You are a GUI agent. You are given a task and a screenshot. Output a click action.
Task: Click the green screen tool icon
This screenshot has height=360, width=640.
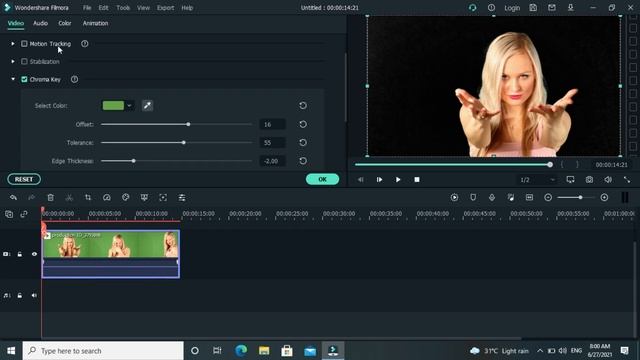[x=144, y=198]
